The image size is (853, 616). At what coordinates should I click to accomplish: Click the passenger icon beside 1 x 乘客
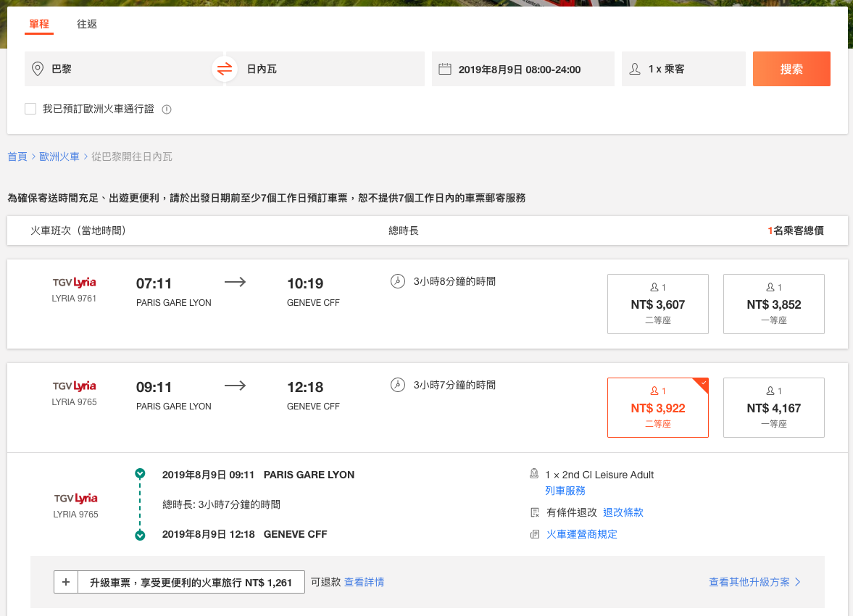coord(636,69)
